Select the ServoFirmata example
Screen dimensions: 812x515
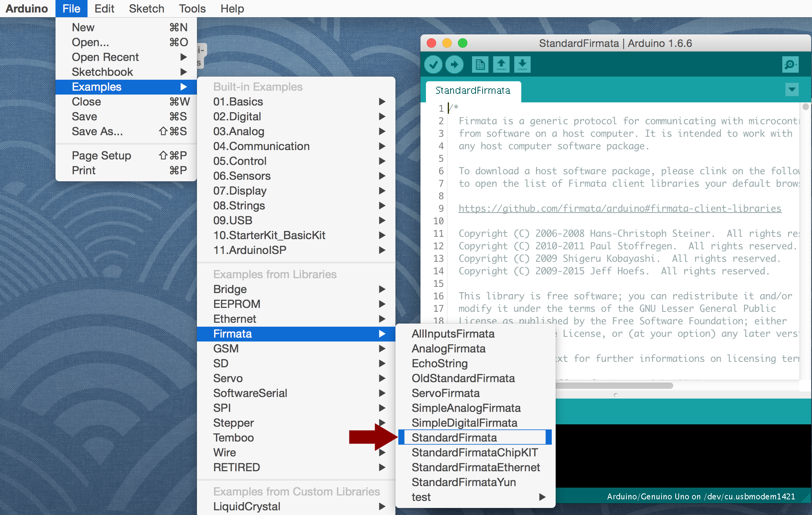445,393
